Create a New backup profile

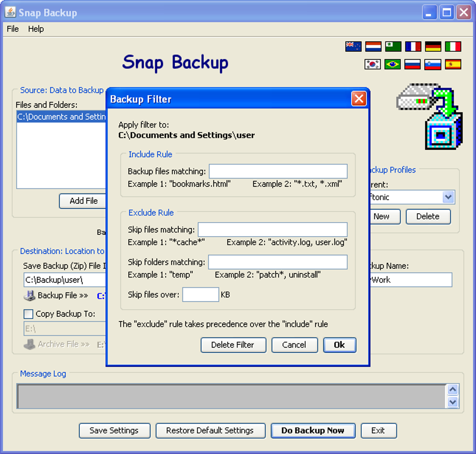point(385,217)
